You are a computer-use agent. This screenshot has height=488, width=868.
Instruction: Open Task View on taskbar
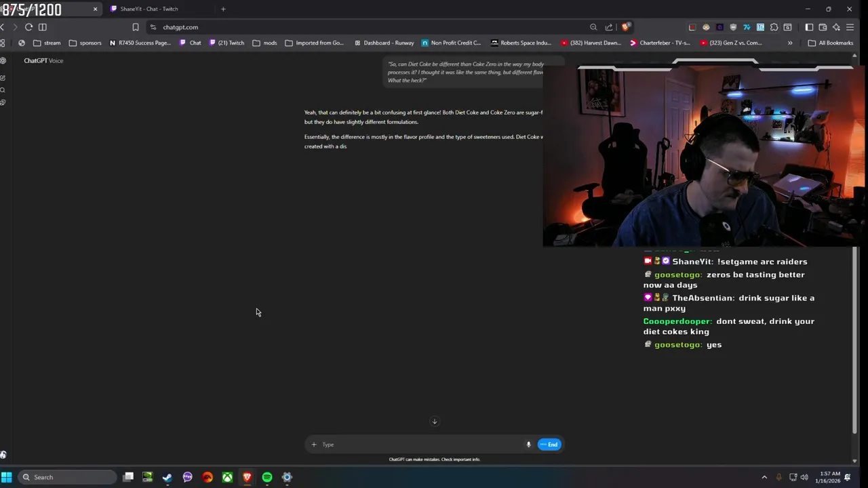tap(128, 477)
